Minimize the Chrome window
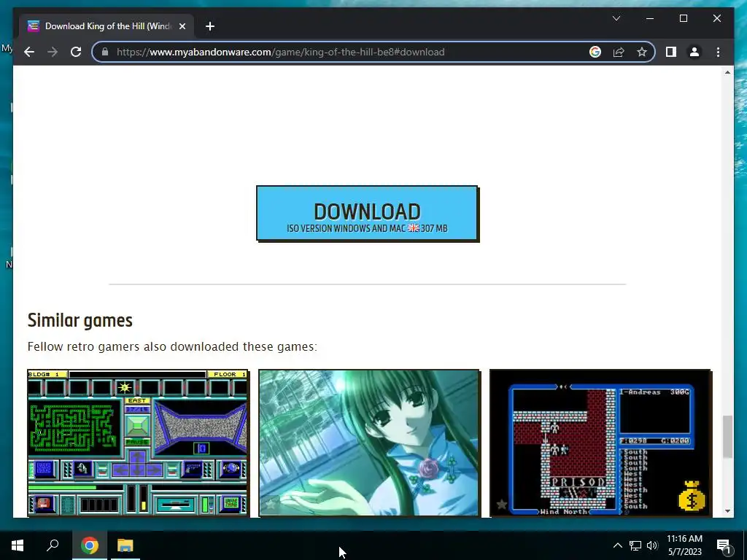Image resolution: width=747 pixels, height=560 pixels. [650, 18]
